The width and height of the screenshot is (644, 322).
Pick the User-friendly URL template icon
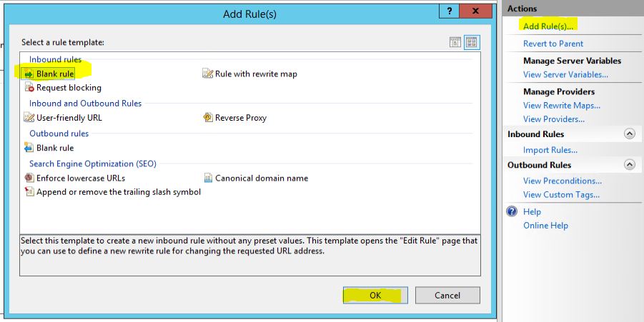[29, 118]
